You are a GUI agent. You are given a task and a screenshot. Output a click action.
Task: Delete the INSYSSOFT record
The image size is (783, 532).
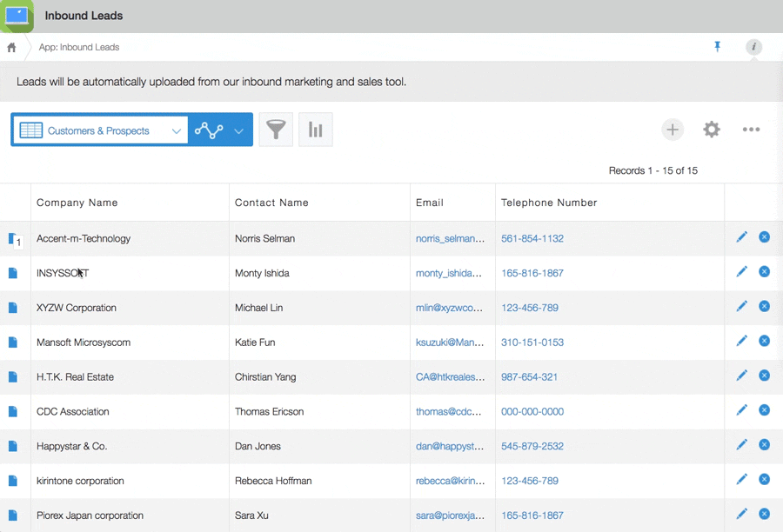pos(764,271)
